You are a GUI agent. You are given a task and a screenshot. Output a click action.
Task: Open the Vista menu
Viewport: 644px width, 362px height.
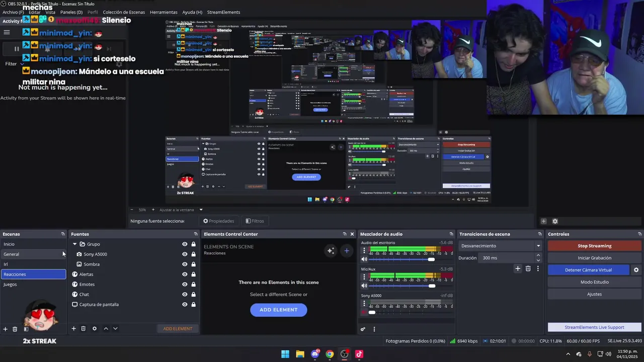coord(50,12)
